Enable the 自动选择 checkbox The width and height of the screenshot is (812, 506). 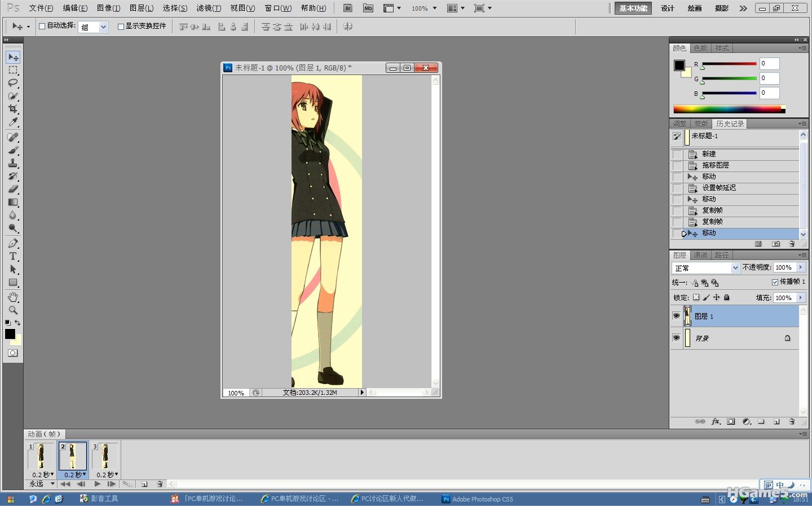point(42,26)
